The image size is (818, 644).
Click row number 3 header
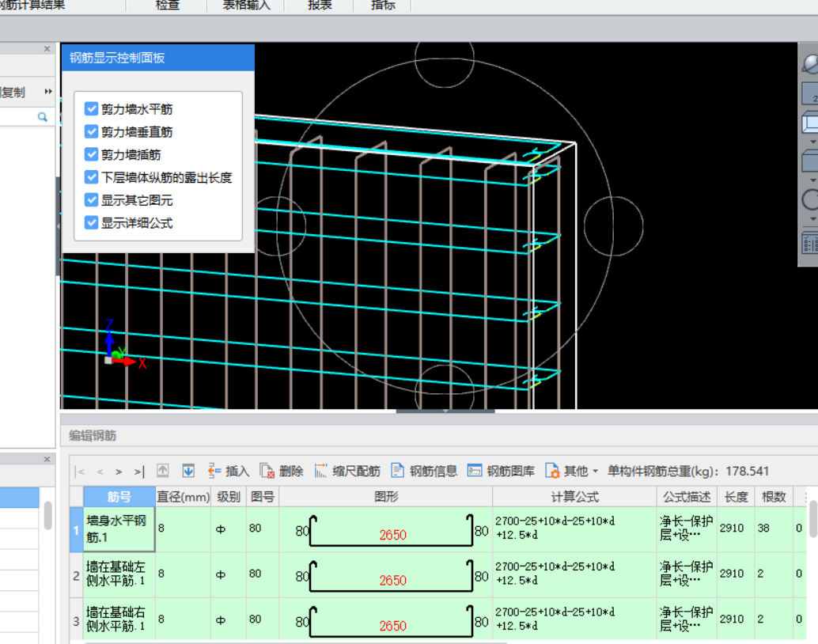(76, 620)
